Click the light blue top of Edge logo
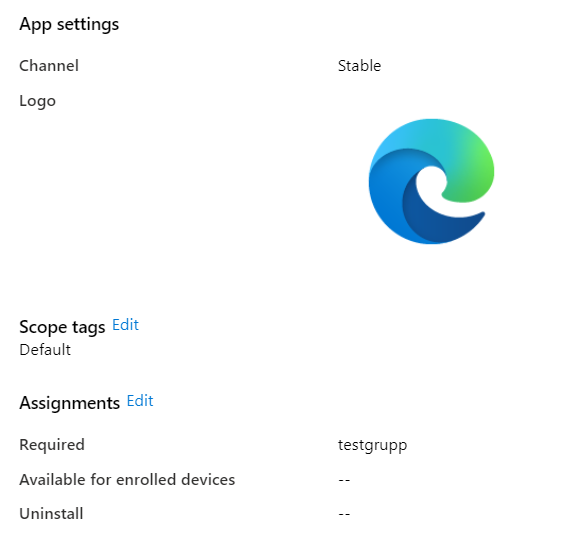This screenshot has height=556, width=563. pyautogui.click(x=413, y=135)
